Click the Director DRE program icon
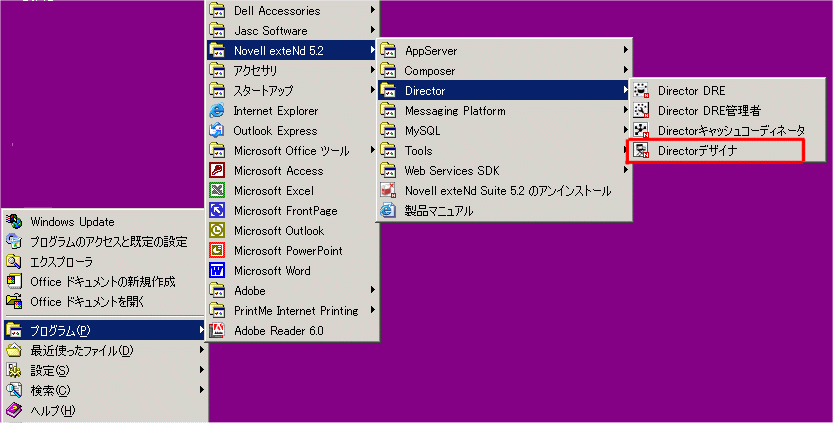Viewport: 833px width, 423px height. point(641,90)
